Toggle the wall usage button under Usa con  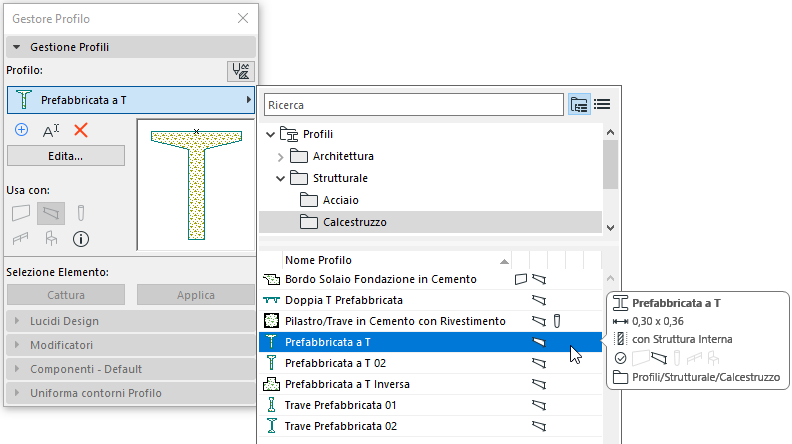pyautogui.click(x=21, y=212)
